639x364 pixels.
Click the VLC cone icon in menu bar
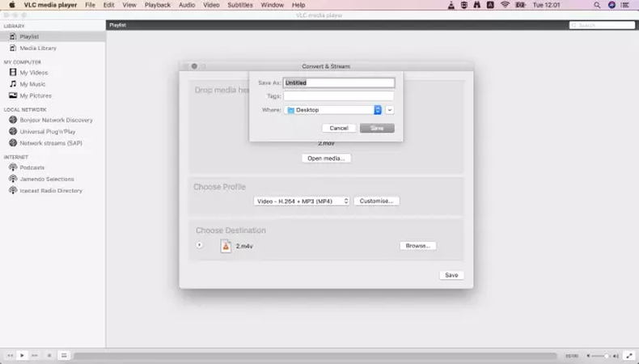[x=451, y=5]
